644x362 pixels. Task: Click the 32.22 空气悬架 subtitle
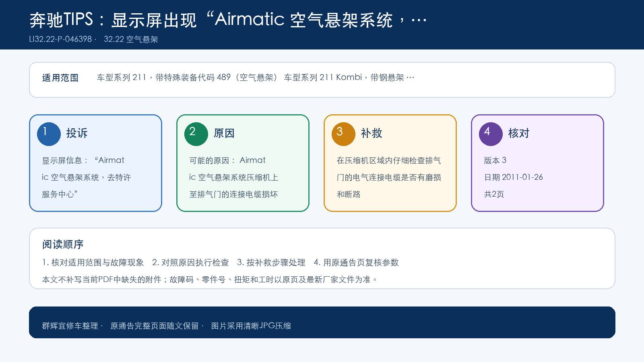tap(131, 39)
